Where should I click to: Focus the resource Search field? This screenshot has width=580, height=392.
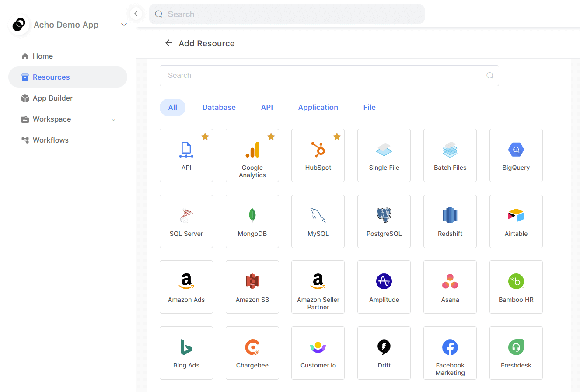point(329,76)
